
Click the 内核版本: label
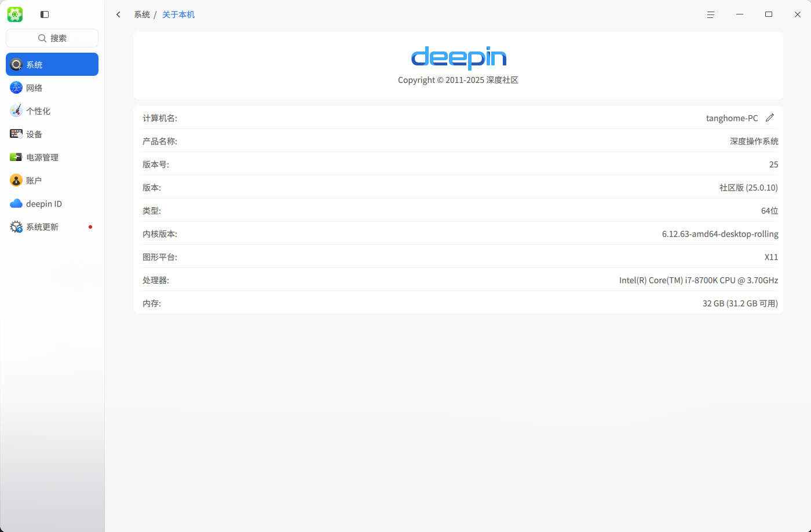coord(160,234)
